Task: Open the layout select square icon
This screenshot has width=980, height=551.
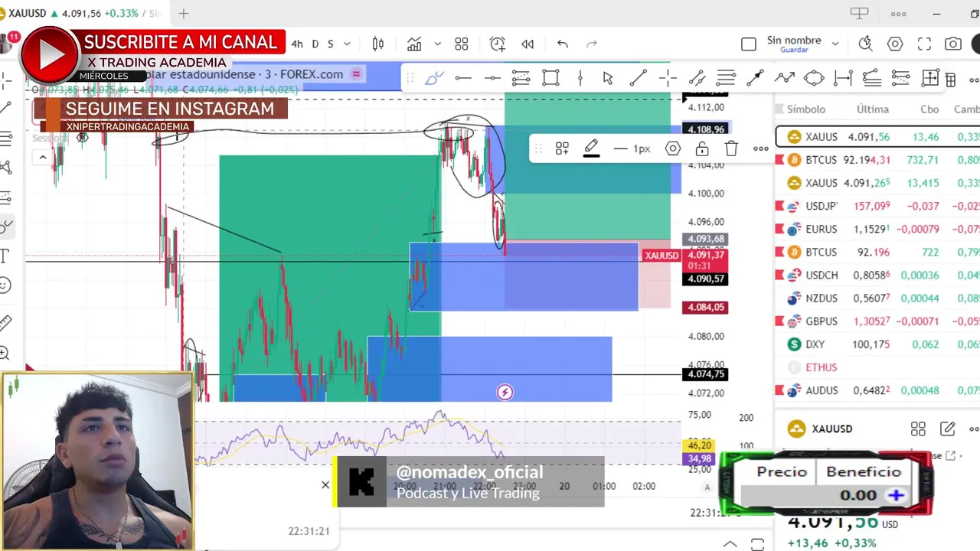Action: (x=749, y=44)
